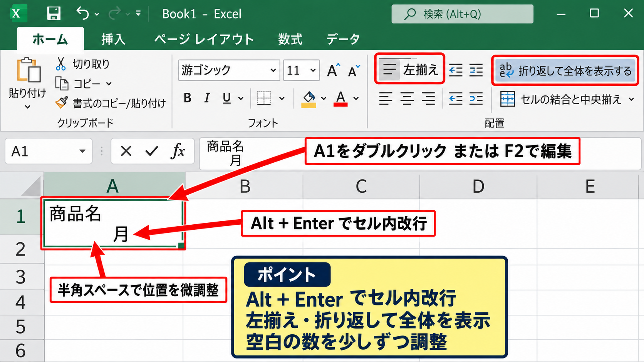Open the ページ レイアウト tab
Viewport: 644px width, 362px height.
[204, 39]
